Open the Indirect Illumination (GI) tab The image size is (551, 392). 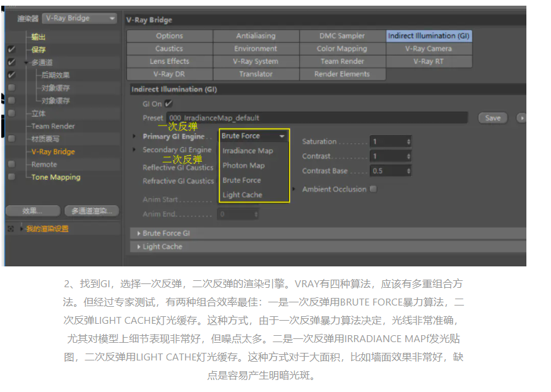pyautogui.click(x=429, y=36)
